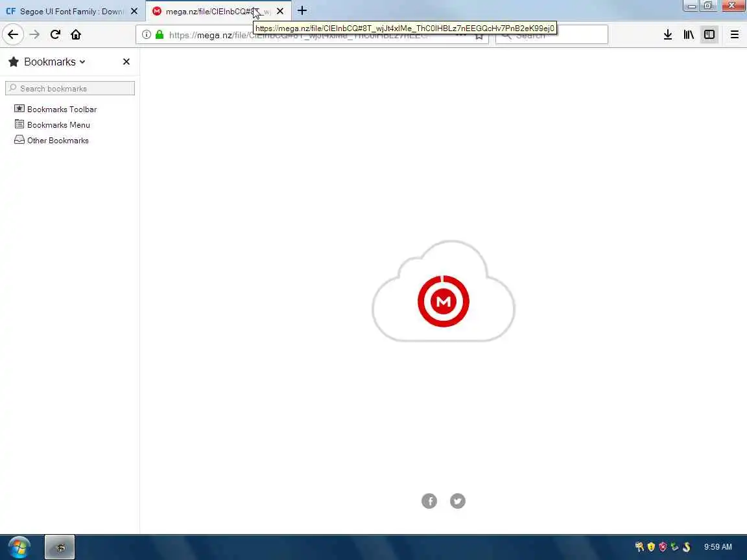Go back using the back arrow
Image resolution: width=747 pixels, height=560 pixels.
tap(13, 34)
